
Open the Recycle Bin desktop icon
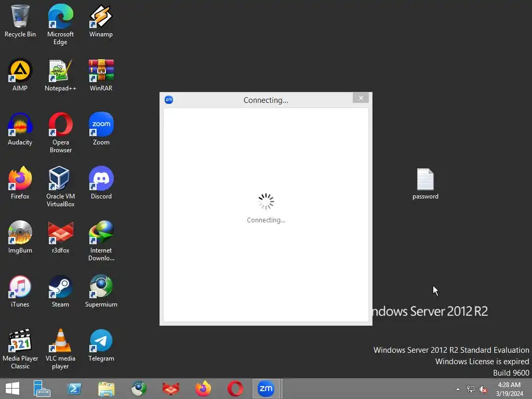[x=20, y=20]
